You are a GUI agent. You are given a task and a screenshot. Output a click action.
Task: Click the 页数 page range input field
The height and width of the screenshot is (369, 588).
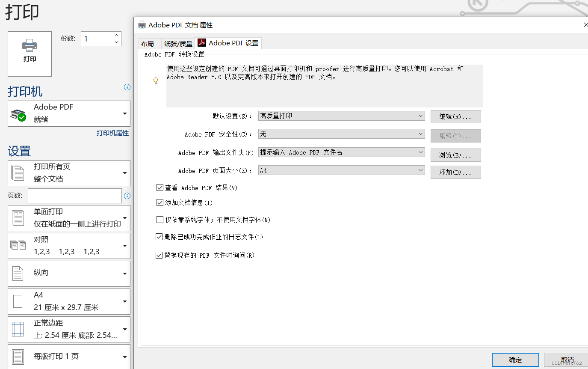[x=75, y=196]
